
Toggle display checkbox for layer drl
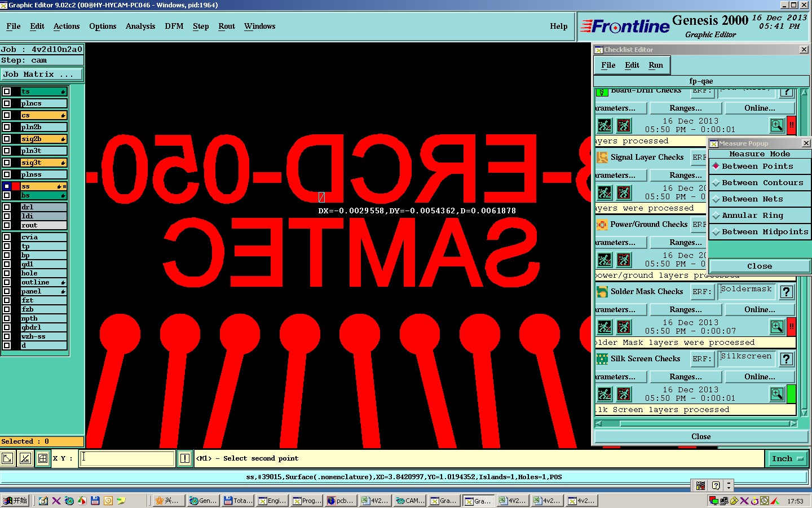(x=7, y=207)
